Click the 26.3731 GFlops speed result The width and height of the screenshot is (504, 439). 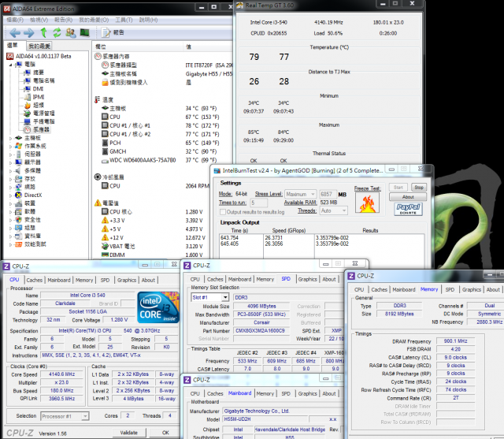click(x=274, y=238)
